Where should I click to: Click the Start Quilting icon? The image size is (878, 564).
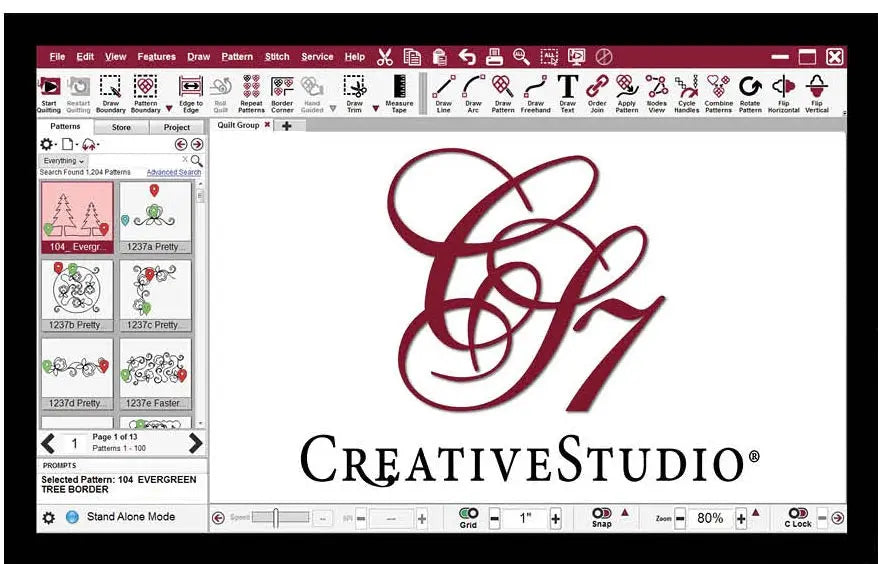click(49, 94)
